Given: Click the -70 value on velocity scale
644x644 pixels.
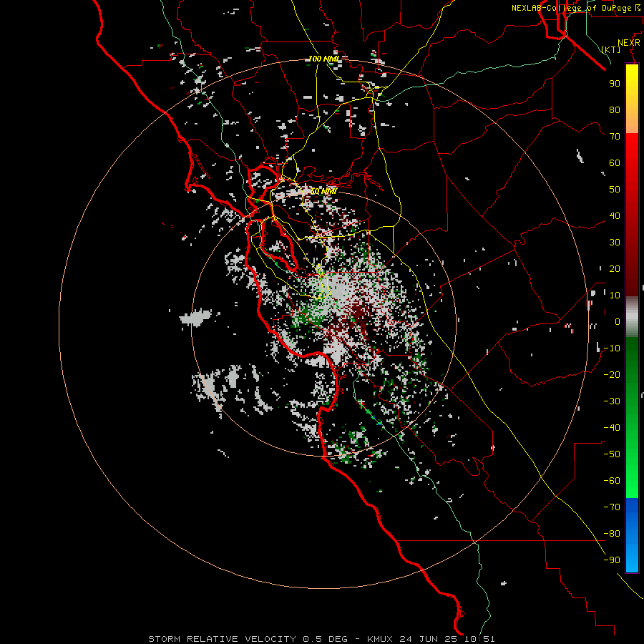Looking at the screenshot, I should 612,507.
